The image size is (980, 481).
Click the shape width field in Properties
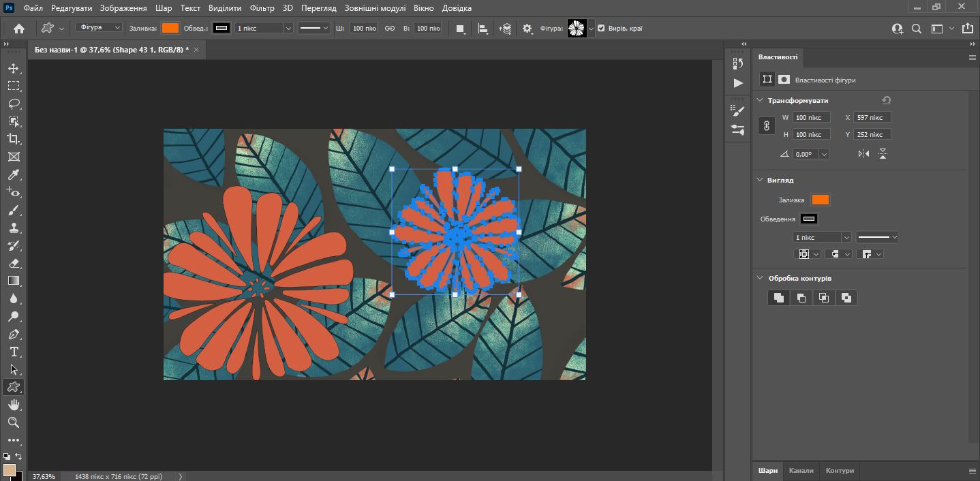811,117
